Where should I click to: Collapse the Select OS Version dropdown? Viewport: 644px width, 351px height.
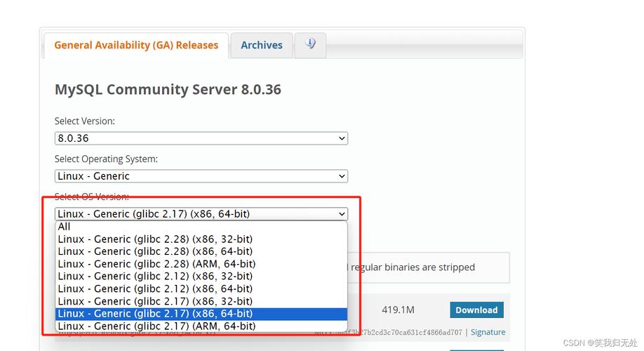[201, 213]
